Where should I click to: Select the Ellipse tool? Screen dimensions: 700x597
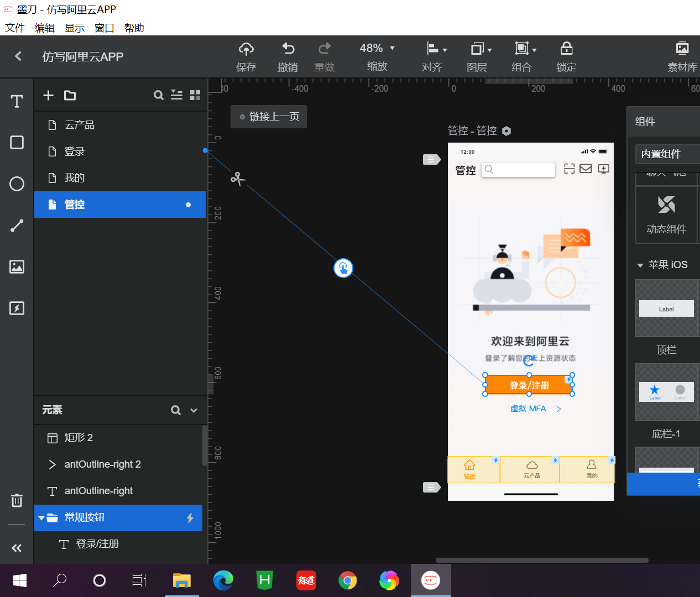point(17,184)
